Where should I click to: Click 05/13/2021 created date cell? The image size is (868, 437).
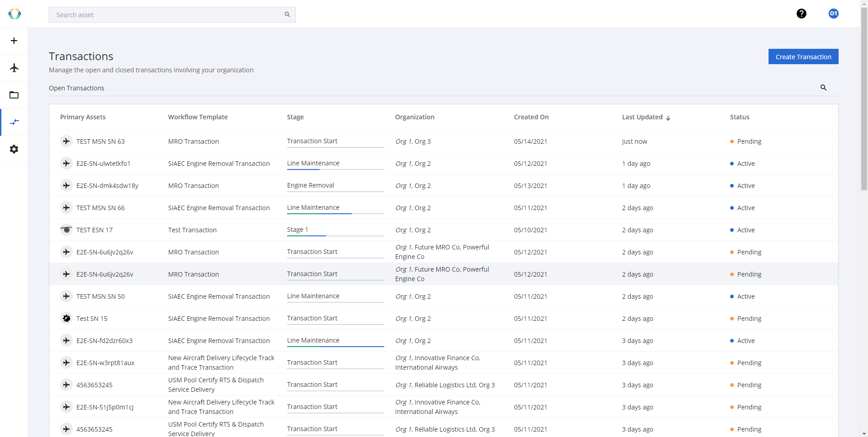click(x=530, y=186)
